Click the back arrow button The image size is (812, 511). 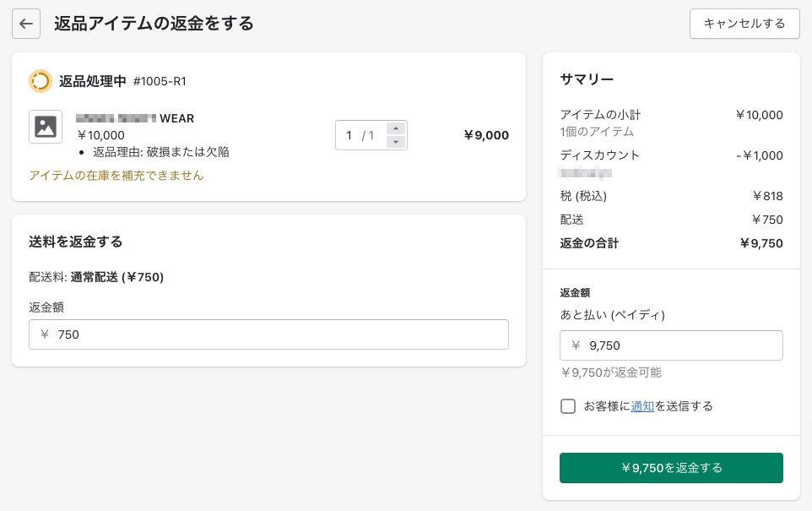coord(26,24)
